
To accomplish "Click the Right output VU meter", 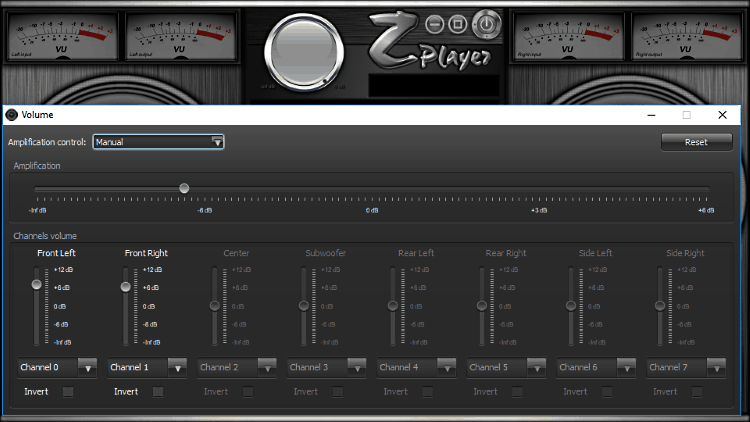I will (x=687, y=36).
